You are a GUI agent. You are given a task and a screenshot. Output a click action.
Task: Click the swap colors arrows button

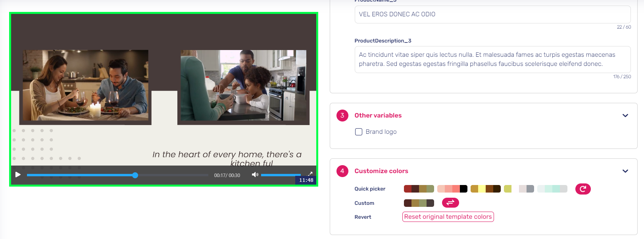[450, 203]
